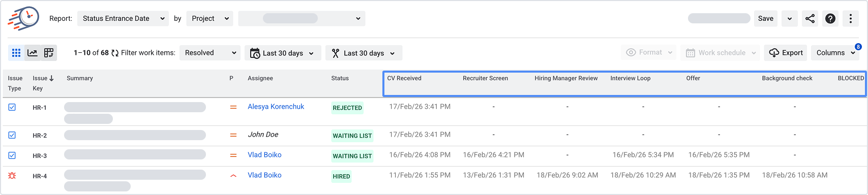
Task: Click the refresh icon next to 68
Action: click(x=115, y=53)
